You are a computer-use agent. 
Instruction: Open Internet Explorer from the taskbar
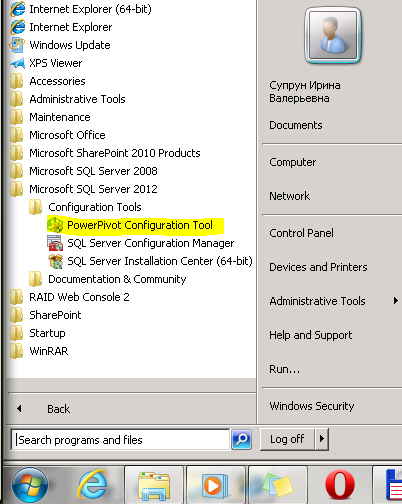tap(92, 485)
